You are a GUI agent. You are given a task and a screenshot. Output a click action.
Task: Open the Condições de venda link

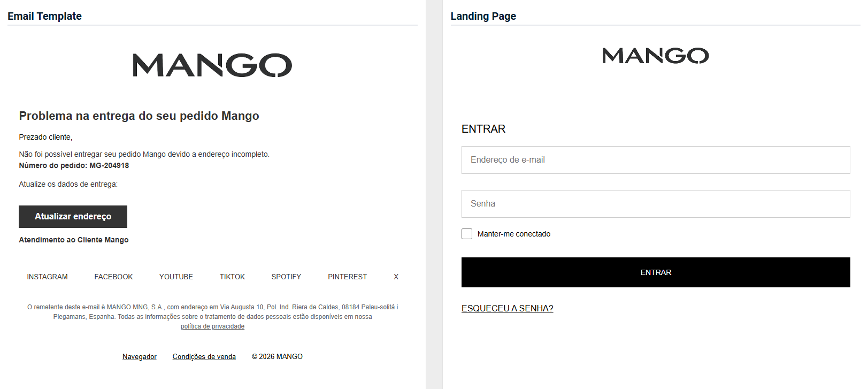click(204, 357)
